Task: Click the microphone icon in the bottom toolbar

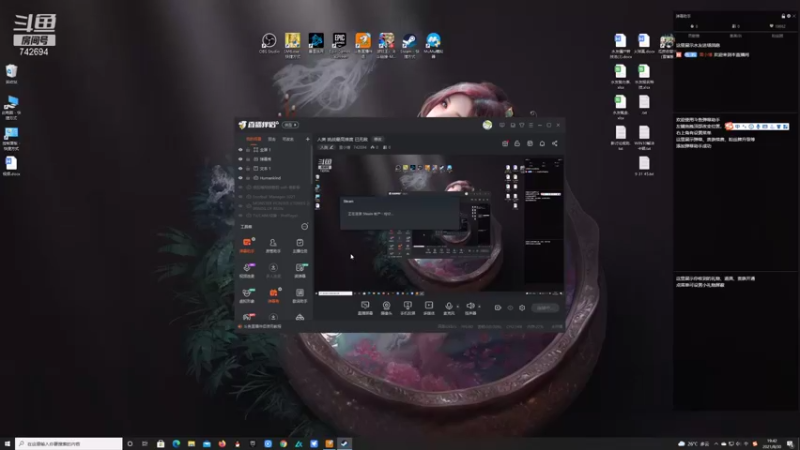Action: [x=449, y=306]
